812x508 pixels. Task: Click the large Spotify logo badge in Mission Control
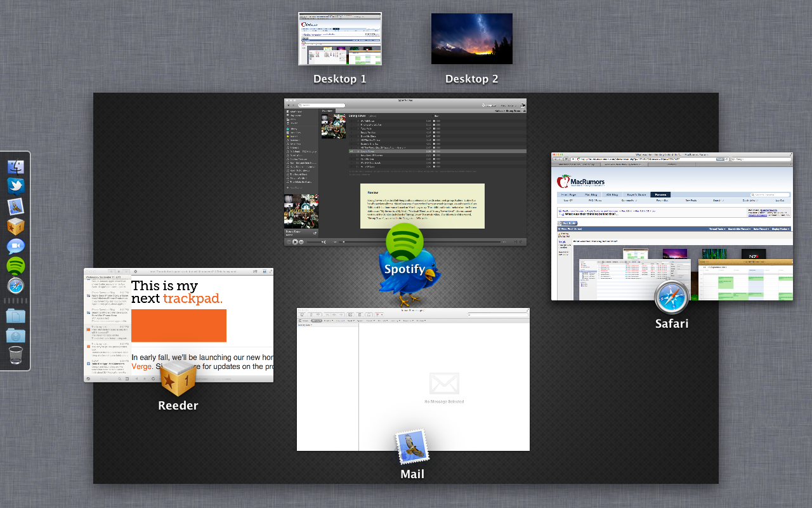point(404,242)
